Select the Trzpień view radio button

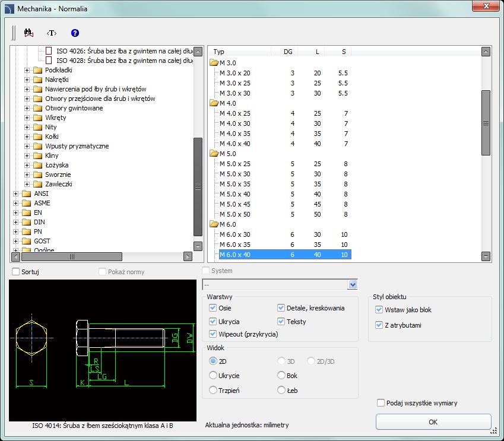[213, 390]
